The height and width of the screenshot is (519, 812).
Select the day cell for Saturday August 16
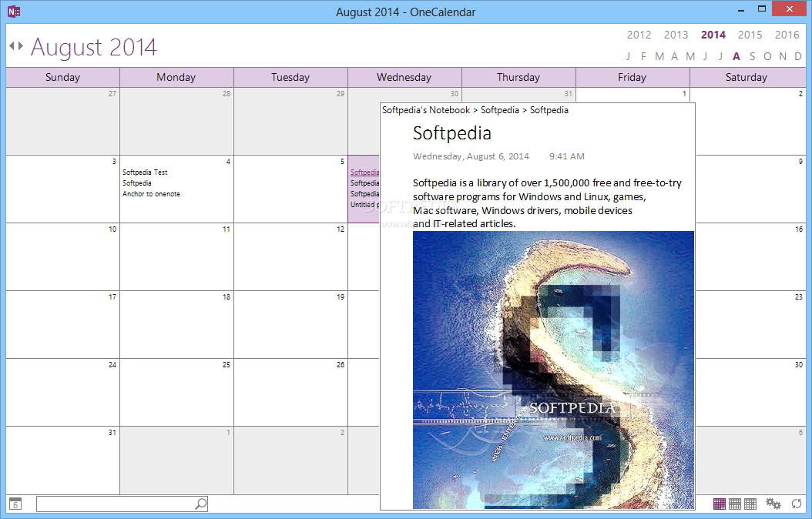pos(750,257)
